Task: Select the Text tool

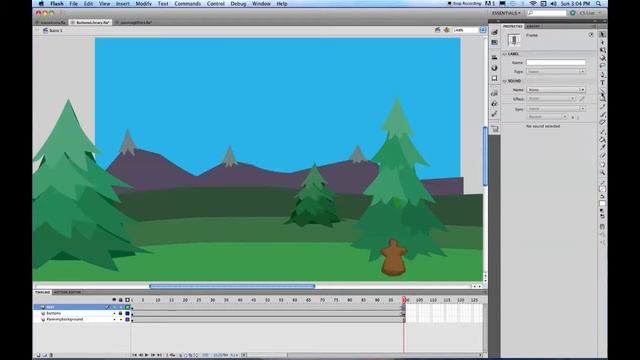Action: (602, 82)
